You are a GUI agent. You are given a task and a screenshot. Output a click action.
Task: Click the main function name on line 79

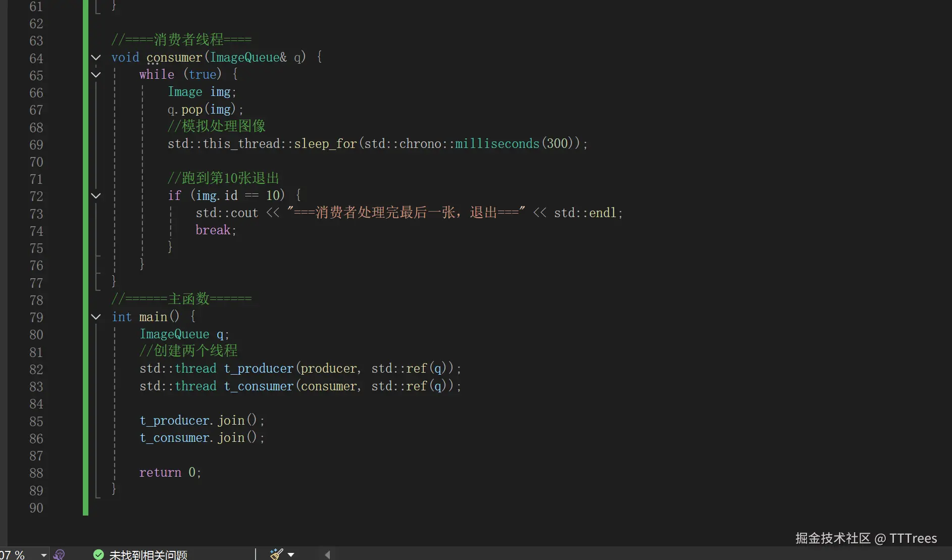tap(154, 317)
